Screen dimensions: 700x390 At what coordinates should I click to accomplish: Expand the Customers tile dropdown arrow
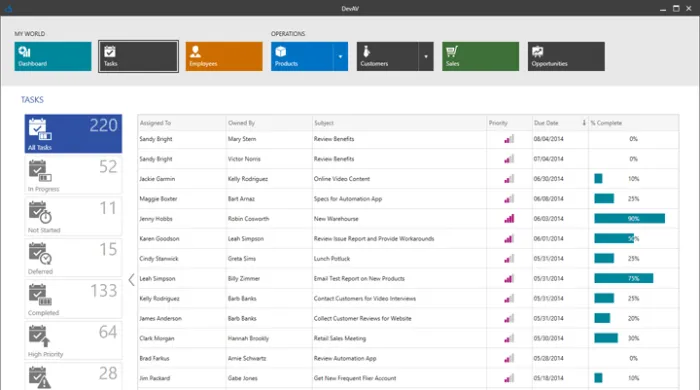426,56
